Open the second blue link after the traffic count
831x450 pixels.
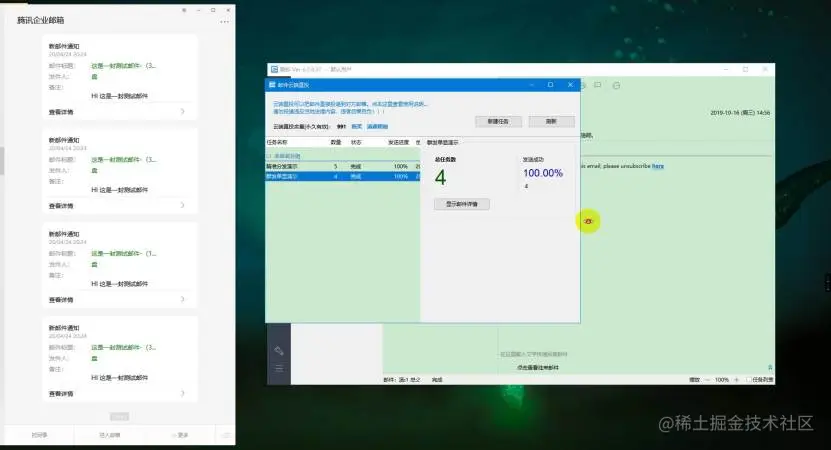coord(377,127)
